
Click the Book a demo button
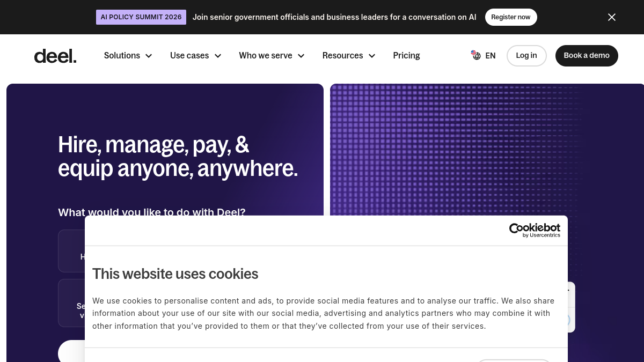click(x=587, y=56)
